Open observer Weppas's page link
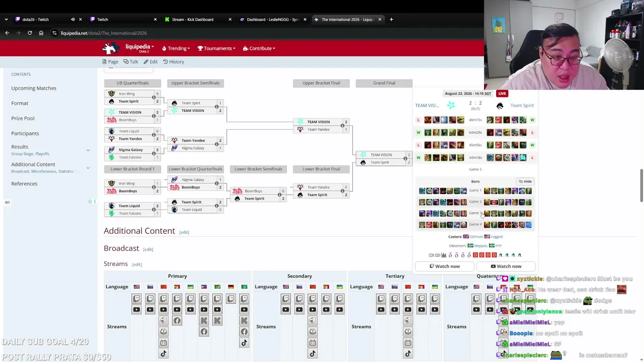Viewport: 644px width, 362px height. coord(480,246)
